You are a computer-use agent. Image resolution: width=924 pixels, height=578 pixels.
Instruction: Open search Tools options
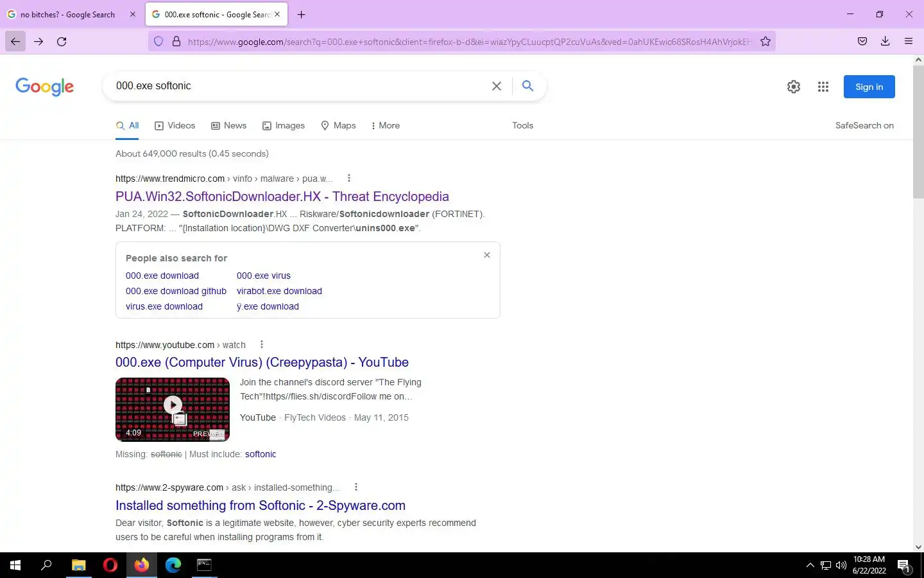(522, 126)
